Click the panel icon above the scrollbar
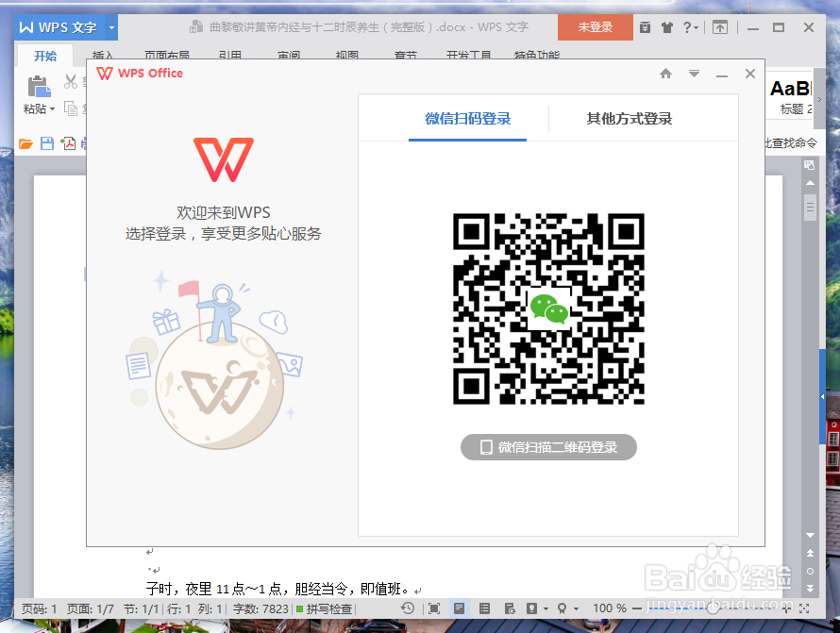840x633 pixels. pos(810,164)
